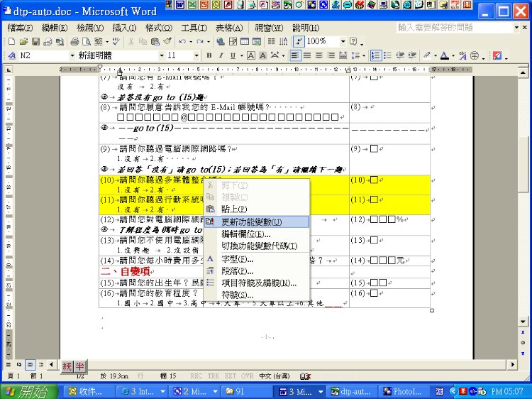Viewport: 532px width, 399px height.
Task: Choose 貼上(P) in the context menu
Action: (257, 209)
